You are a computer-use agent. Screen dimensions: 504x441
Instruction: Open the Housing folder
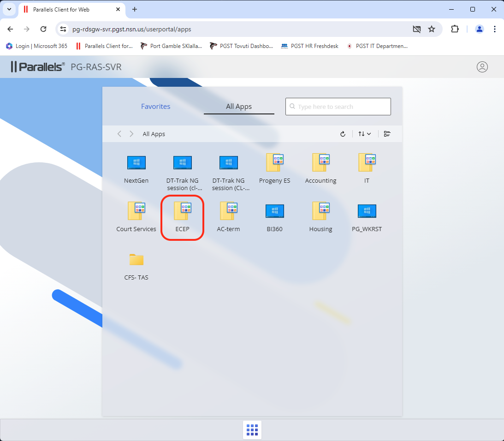pyautogui.click(x=320, y=217)
